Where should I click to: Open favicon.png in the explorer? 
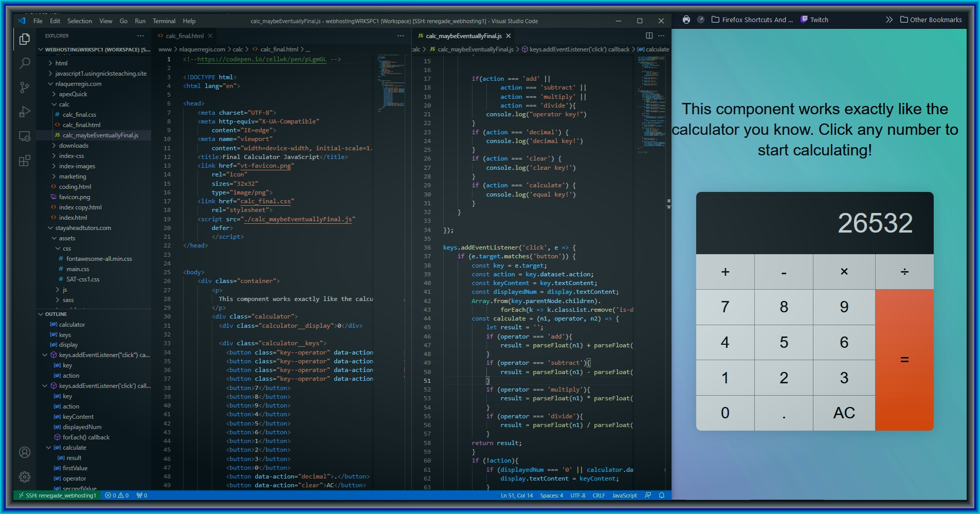[75, 197]
